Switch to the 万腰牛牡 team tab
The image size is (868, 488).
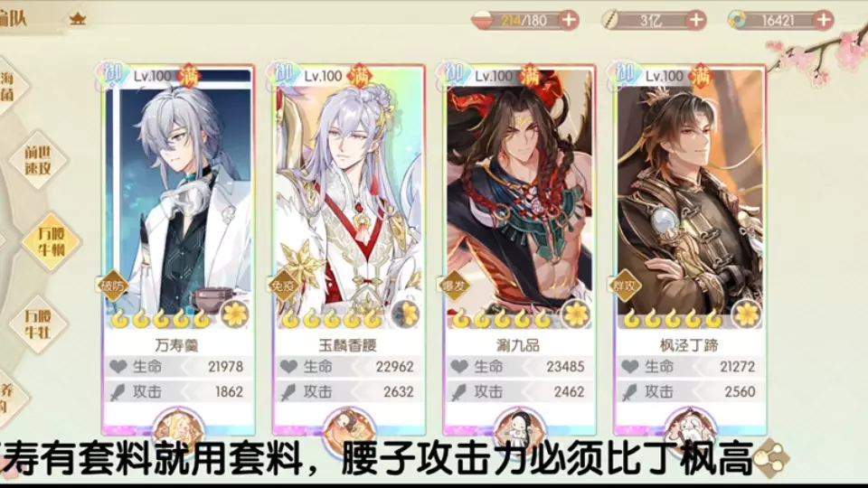pos(38,324)
